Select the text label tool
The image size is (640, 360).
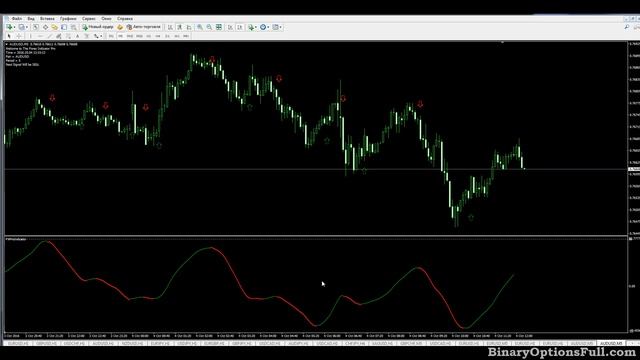coord(87,36)
